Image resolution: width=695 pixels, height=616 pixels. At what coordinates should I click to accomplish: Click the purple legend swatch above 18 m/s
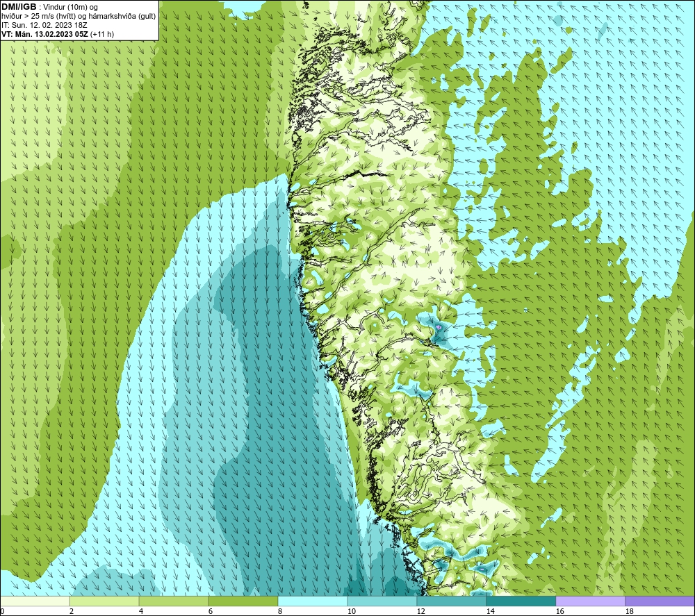(x=660, y=601)
